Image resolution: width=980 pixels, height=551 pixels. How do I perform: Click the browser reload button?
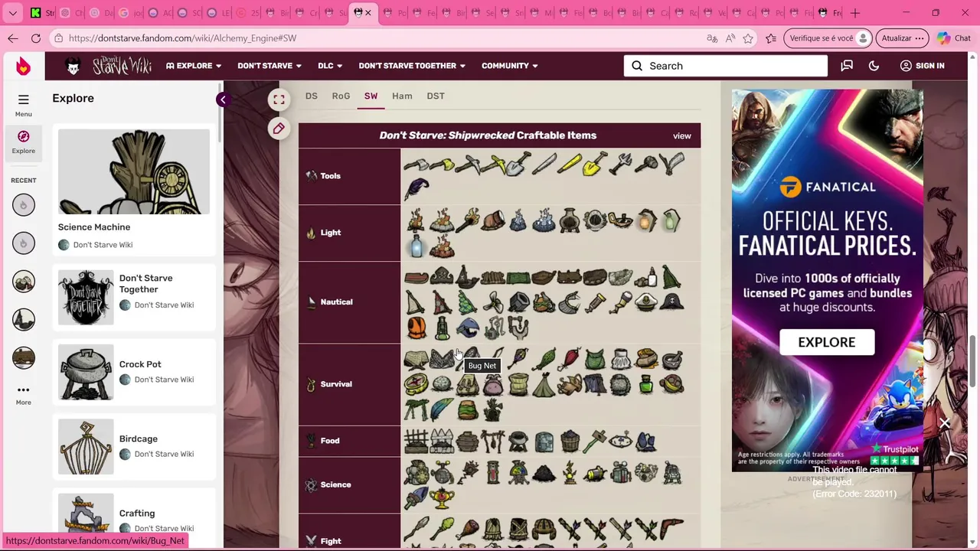tap(36, 38)
